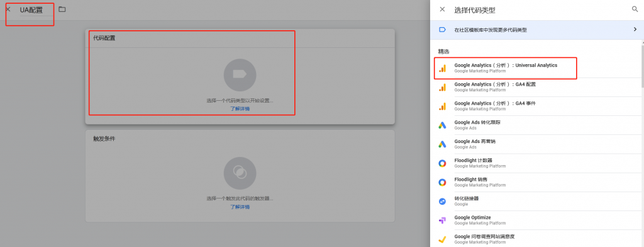The height and width of the screenshot is (247, 644).
Task: Select the Google 问卷调查网站满意度 checkmark icon
Action: pyautogui.click(x=442, y=239)
